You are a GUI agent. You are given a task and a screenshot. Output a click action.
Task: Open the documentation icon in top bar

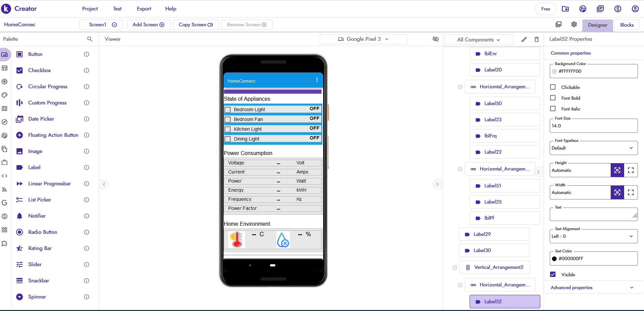(x=600, y=9)
